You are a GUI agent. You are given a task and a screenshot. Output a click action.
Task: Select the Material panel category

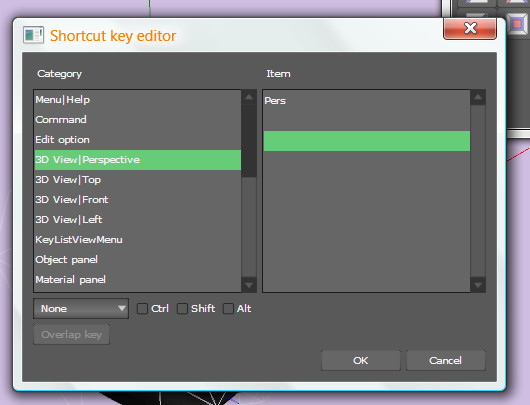[x=138, y=280]
